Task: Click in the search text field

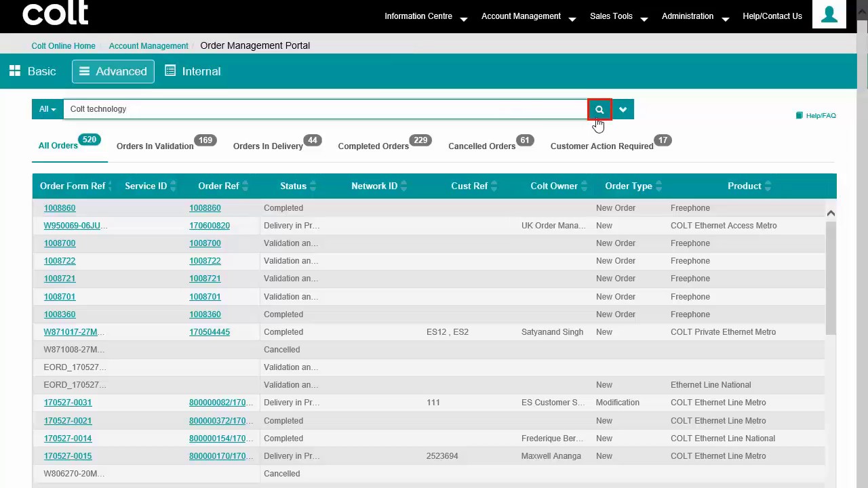Action: click(x=325, y=109)
